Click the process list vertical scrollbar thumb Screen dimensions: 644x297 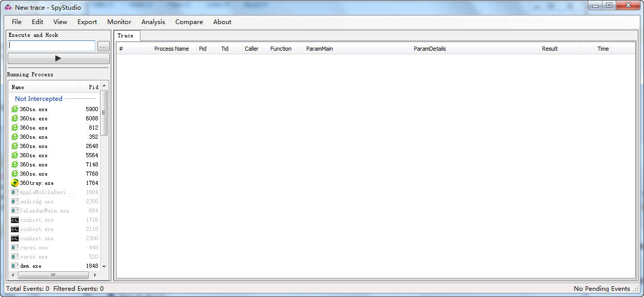104,113
